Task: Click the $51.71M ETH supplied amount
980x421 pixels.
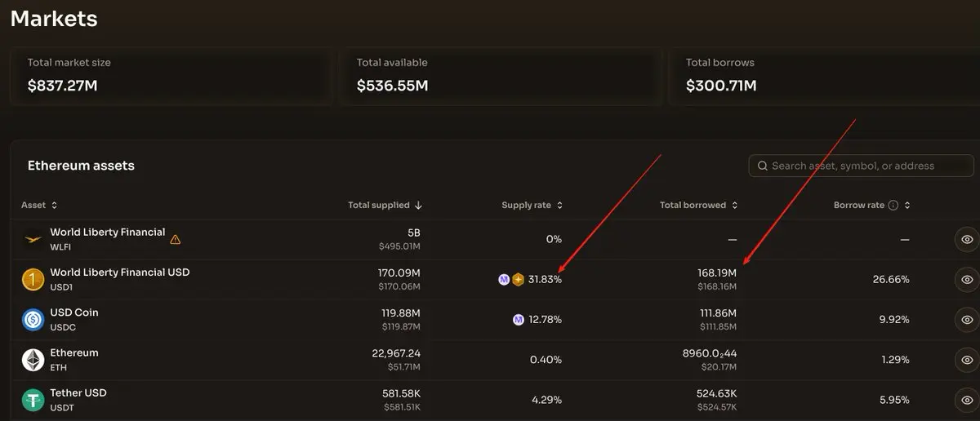Action: [403, 366]
